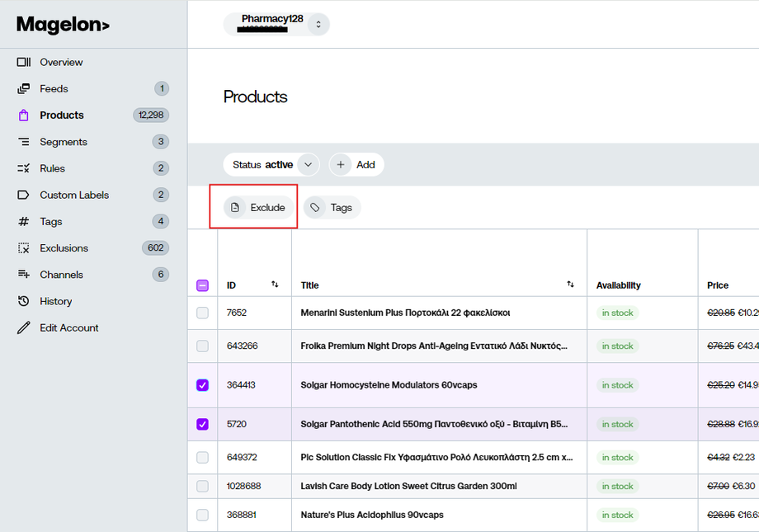The image size is (759, 532).
Task: Click the Edit Account pencil icon
Action: pos(24,328)
